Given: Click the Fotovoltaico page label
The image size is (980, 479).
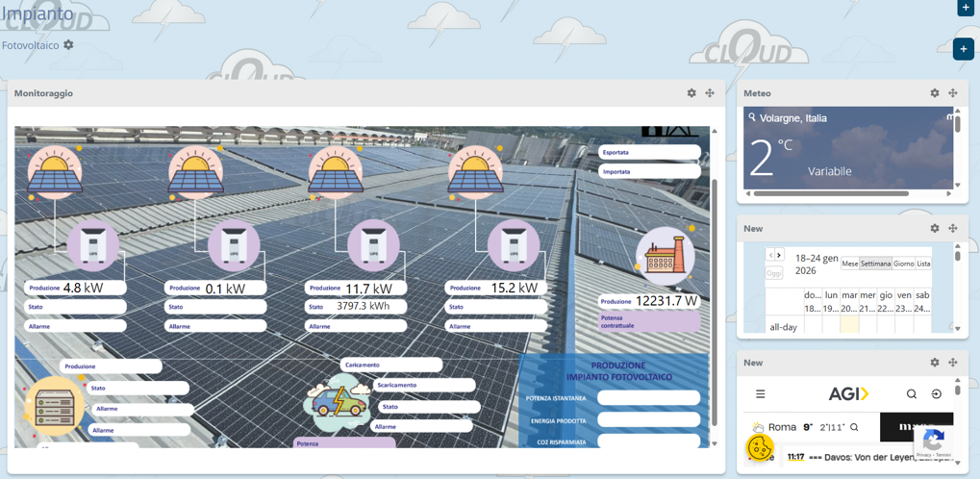Looking at the screenshot, I should 31,45.
